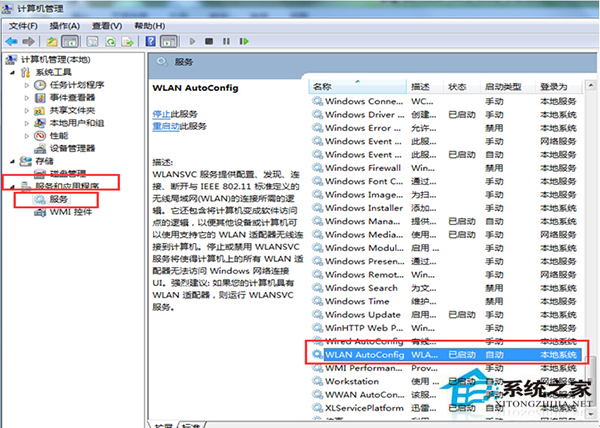
Task: Sort by the 描述 column header
Action: tap(425, 87)
